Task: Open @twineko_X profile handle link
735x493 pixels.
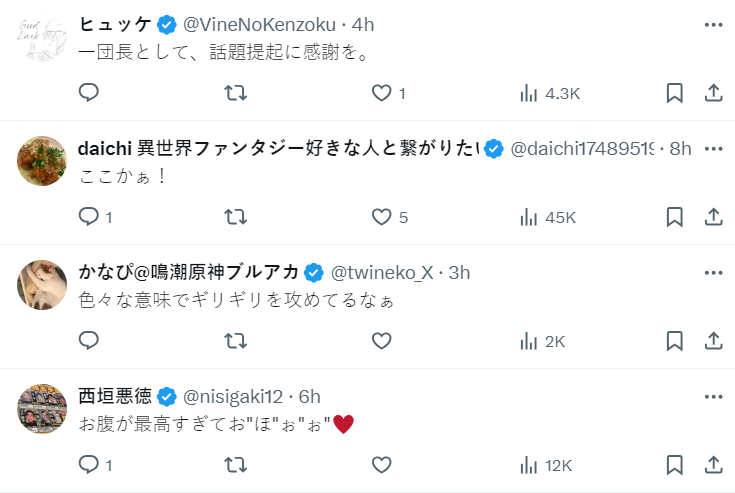Action: [383, 272]
